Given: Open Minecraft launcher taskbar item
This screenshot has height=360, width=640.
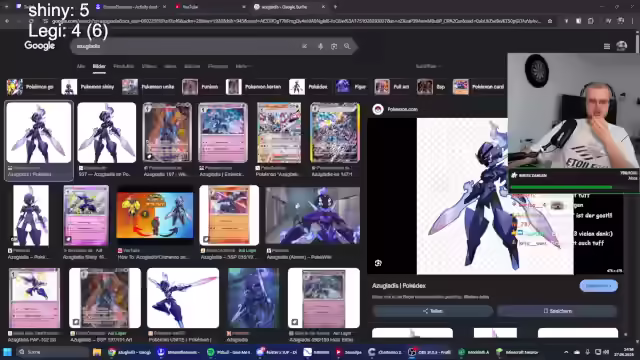Looking at the screenshot, I should click(518, 352).
